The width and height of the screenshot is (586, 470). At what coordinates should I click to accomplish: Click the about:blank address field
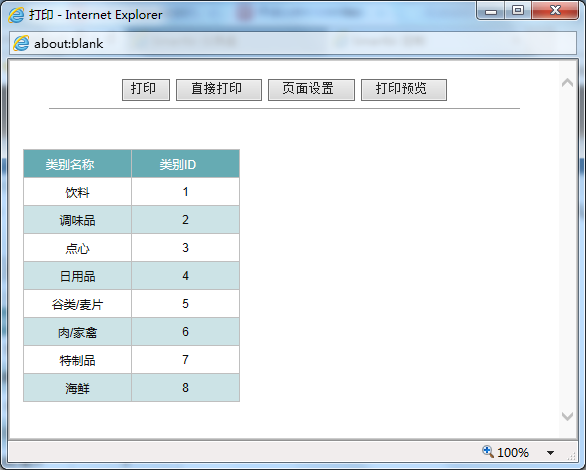tap(293, 43)
